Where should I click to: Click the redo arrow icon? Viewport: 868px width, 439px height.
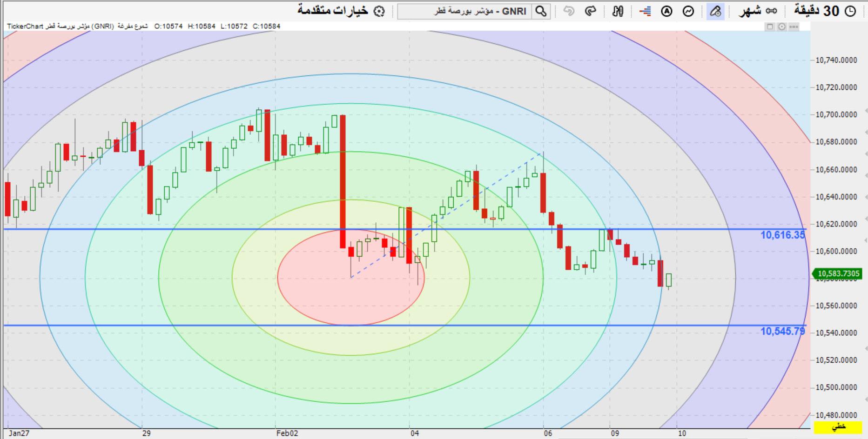[591, 11]
